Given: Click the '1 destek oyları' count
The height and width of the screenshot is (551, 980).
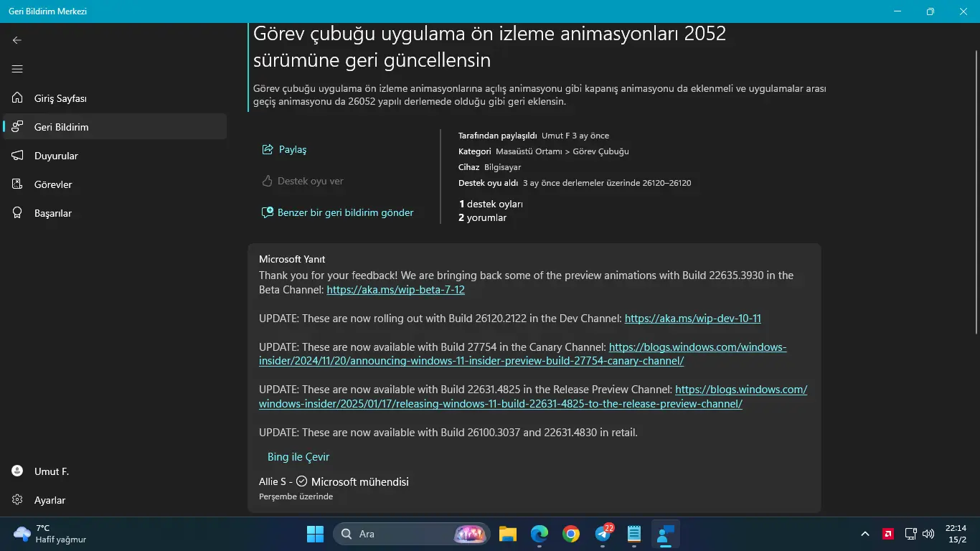Looking at the screenshot, I should [x=491, y=204].
